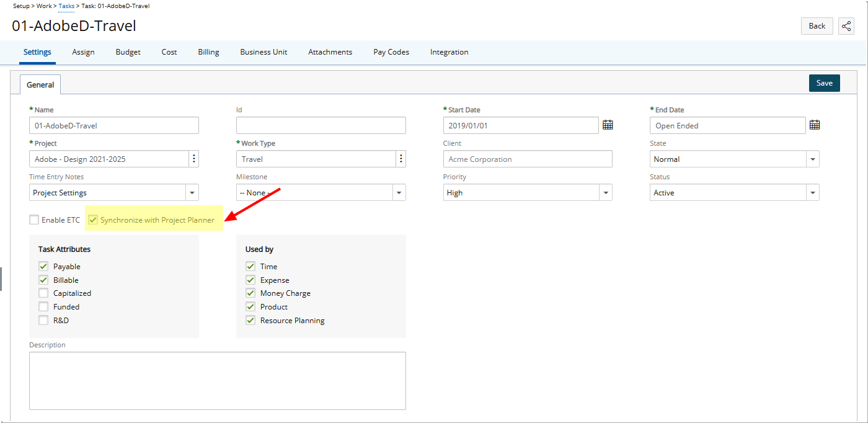The width and height of the screenshot is (868, 423).
Task: Switch to the Integration tab
Action: click(449, 52)
